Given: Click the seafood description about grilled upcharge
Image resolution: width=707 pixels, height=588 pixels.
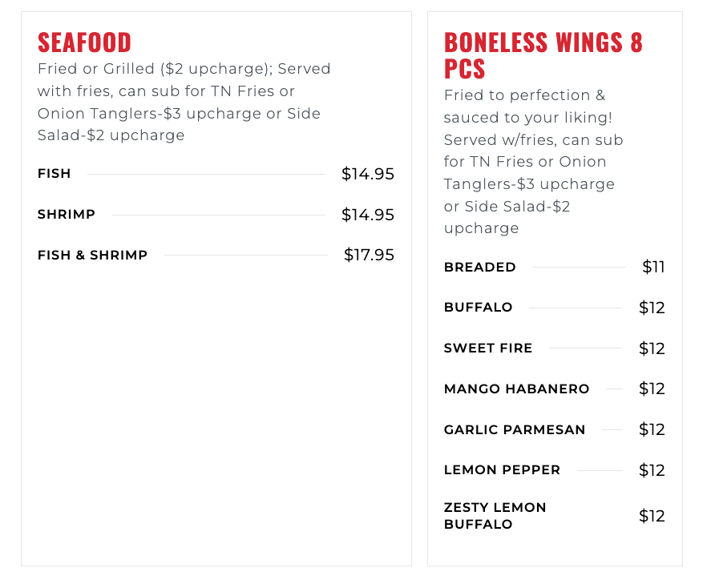Looking at the screenshot, I should [x=184, y=102].
